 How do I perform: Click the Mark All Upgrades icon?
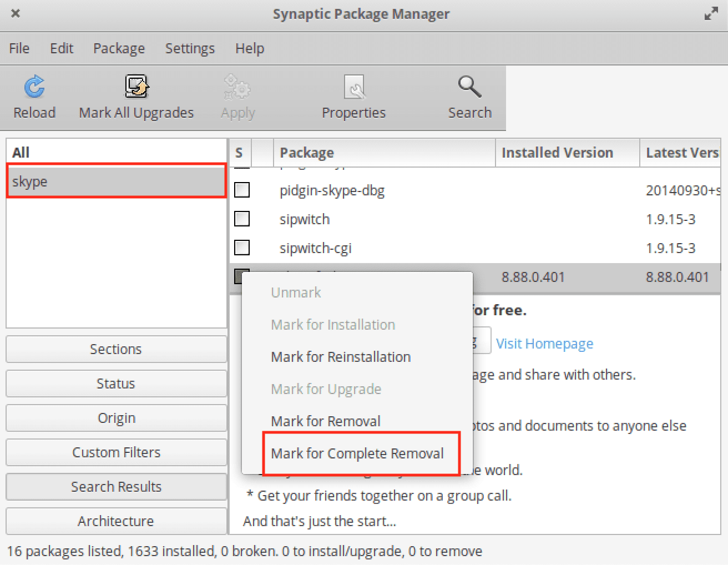point(136,87)
